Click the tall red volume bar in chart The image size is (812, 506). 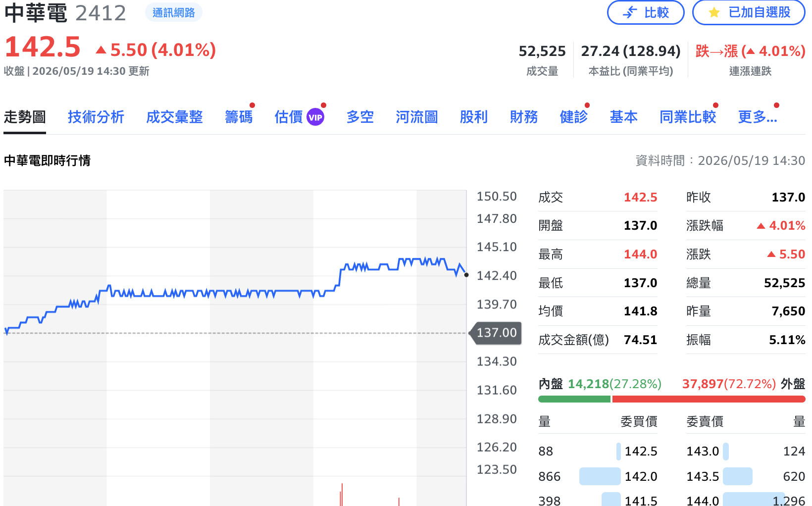point(342,495)
